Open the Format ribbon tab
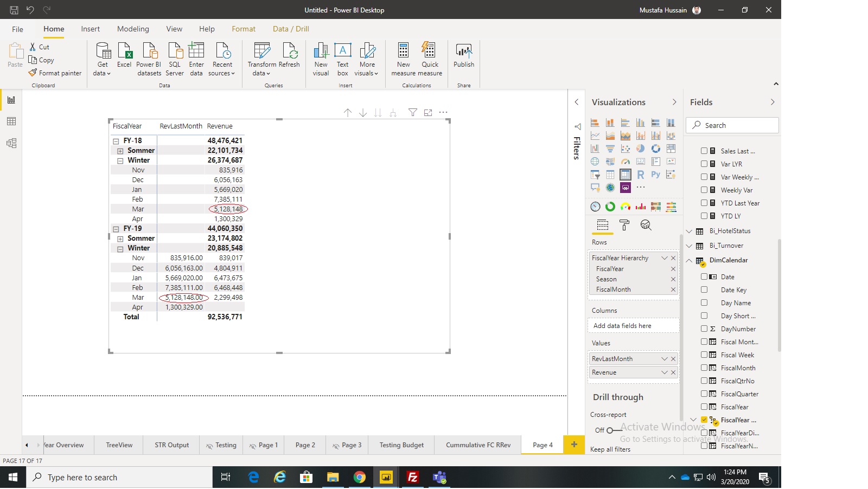868x489 pixels. click(x=244, y=29)
